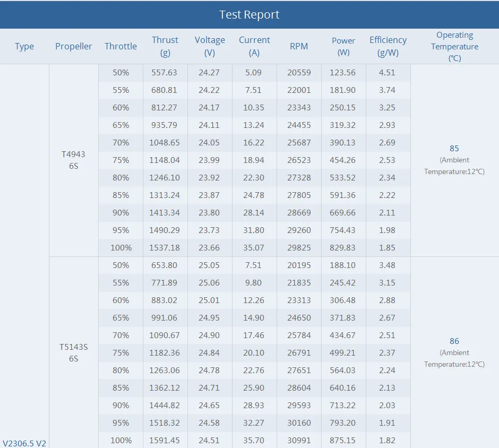Screen dimensions: 499x448
Task: Click the Propeller column header
Action: pos(73,46)
